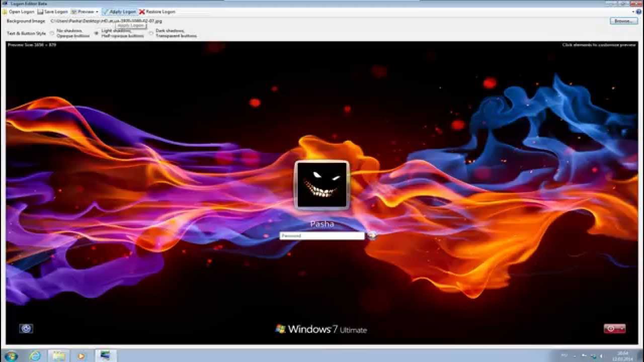Image resolution: width=644 pixels, height=362 pixels.
Task: Click the Show desktop button beside the clock
Action: click(x=640, y=356)
